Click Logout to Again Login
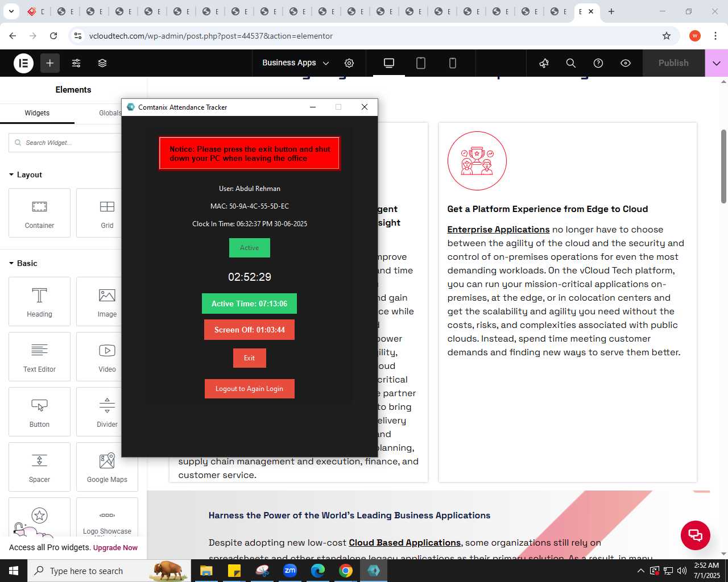The image size is (728, 582). (x=249, y=389)
